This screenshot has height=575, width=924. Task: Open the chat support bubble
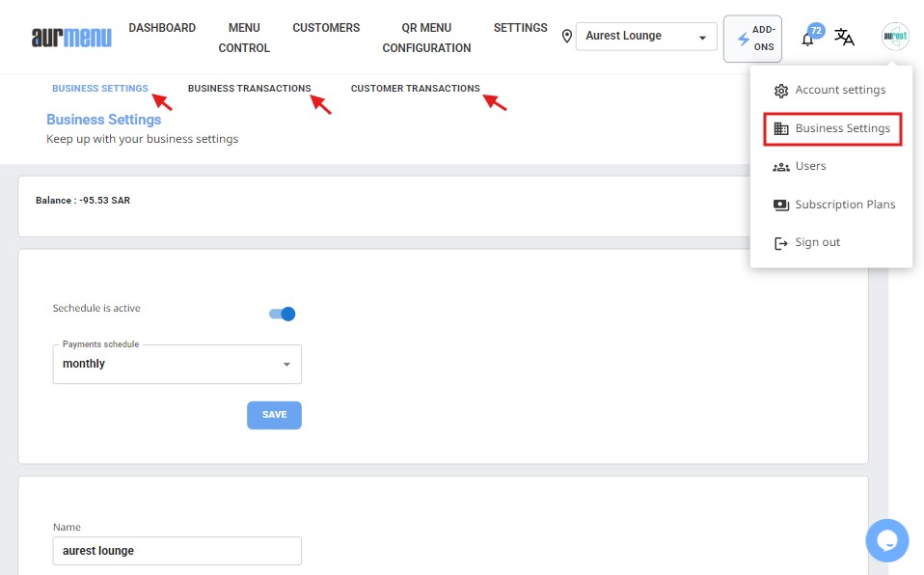point(886,539)
